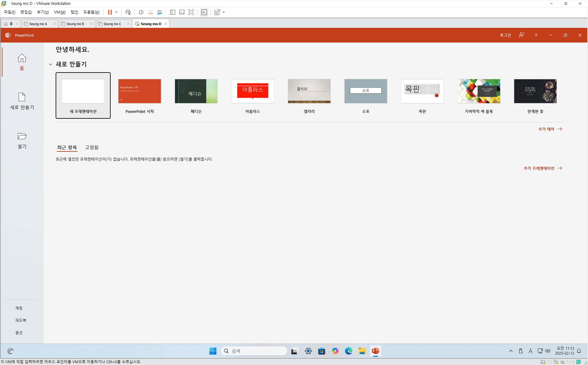Image resolution: width=588 pixels, height=365 pixels.
Task: Click the New document icon in sidebar
Action: (22, 97)
